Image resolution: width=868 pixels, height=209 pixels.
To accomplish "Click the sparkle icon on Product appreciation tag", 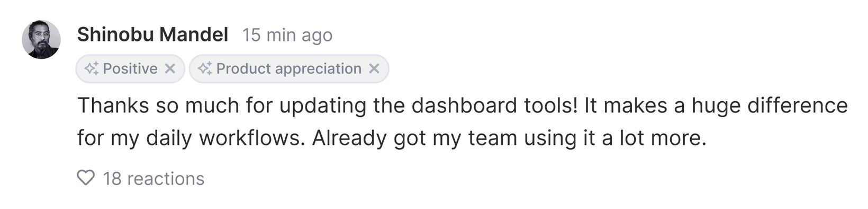I will tap(205, 68).
